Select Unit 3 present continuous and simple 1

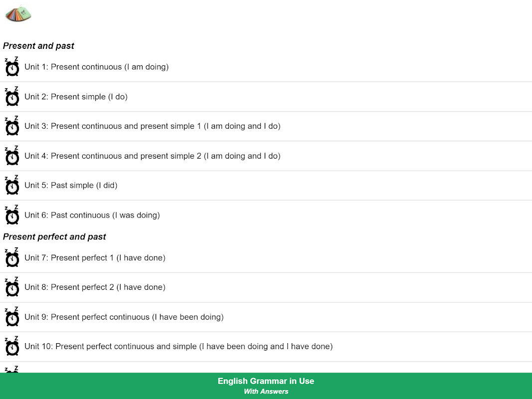coord(153,126)
